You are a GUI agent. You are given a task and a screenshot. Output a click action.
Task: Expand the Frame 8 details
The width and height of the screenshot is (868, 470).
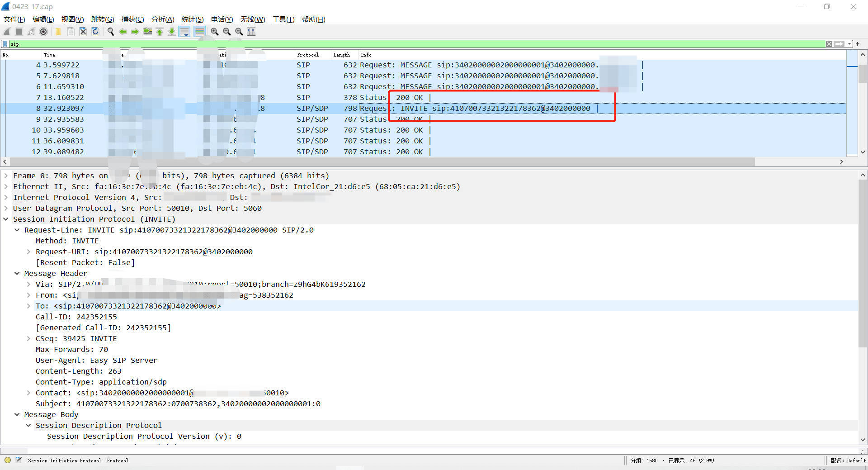(6, 176)
